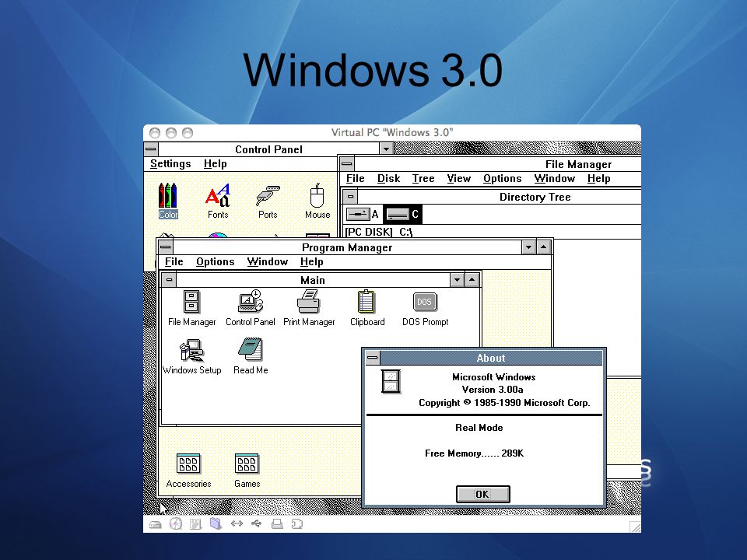Image resolution: width=747 pixels, height=560 pixels.
Task: Select drive C in Directory Tree
Action: 402,215
